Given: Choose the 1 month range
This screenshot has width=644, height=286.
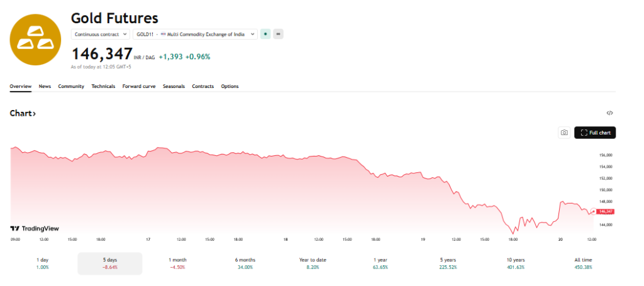Looking at the screenshot, I should [x=177, y=263].
